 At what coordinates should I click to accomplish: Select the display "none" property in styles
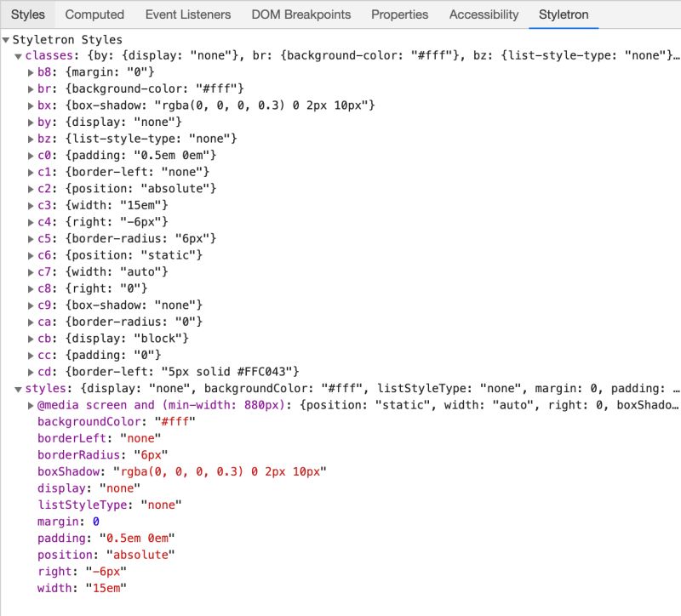(89, 488)
